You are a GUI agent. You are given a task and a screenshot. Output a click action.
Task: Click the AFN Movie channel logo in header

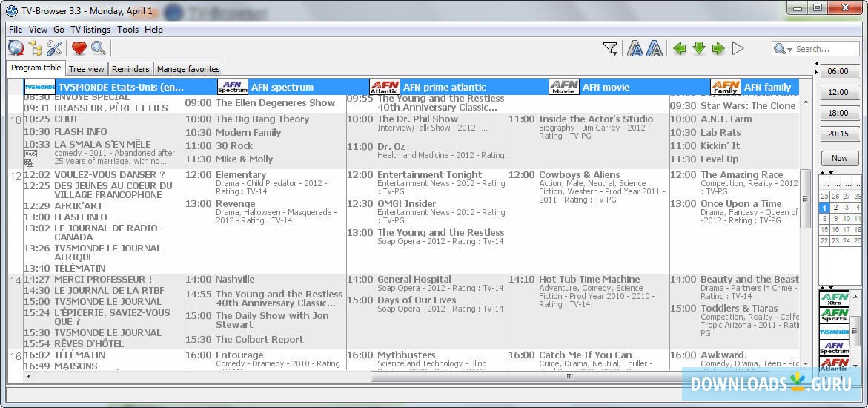[564, 87]
